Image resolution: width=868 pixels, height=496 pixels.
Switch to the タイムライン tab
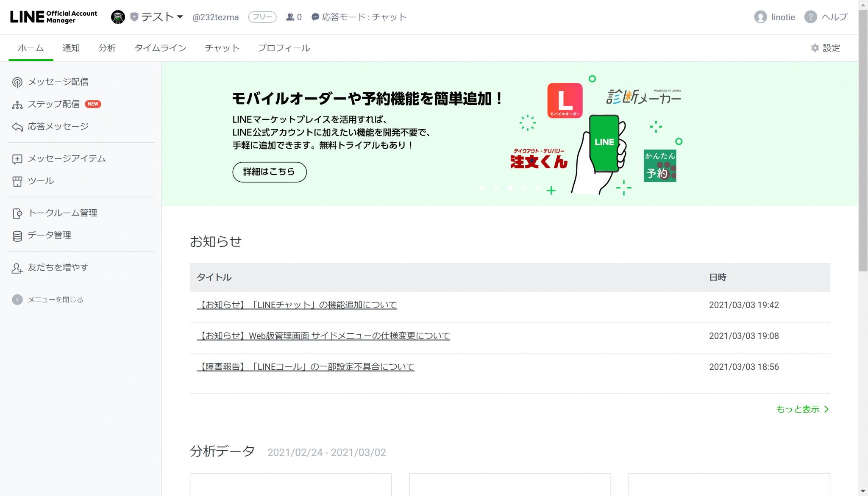click(160, 48)
